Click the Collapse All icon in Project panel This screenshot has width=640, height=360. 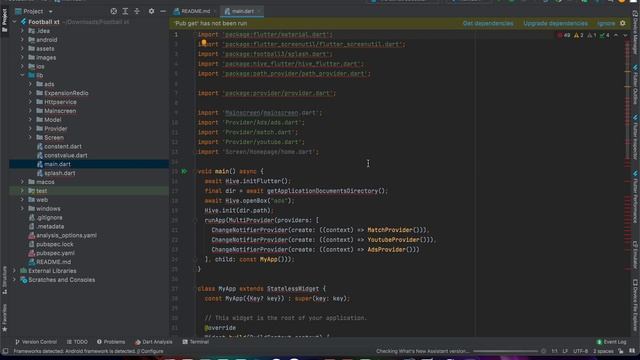[x=137, y=11]
